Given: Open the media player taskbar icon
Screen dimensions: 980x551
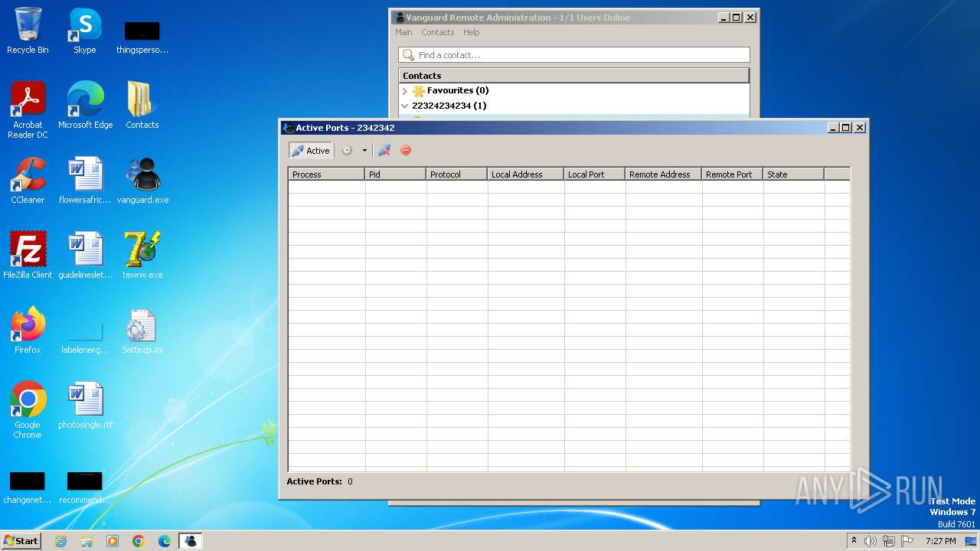Looking at the screenshot, I should pyautogui.click(x=113, y=541).
